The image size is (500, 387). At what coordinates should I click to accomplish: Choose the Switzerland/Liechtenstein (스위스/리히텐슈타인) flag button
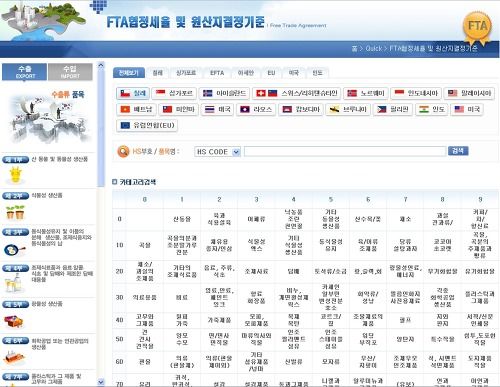(x=296, y=93)
